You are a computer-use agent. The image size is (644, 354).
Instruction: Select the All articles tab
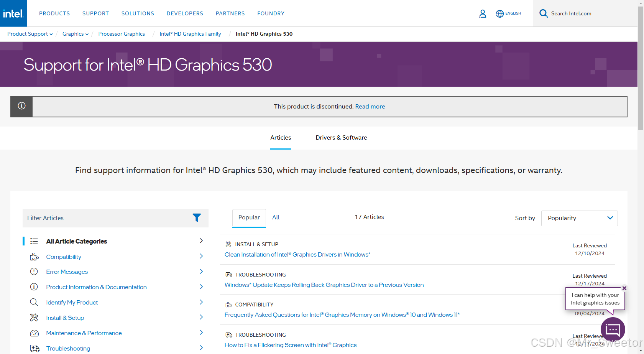coord(276,217)
